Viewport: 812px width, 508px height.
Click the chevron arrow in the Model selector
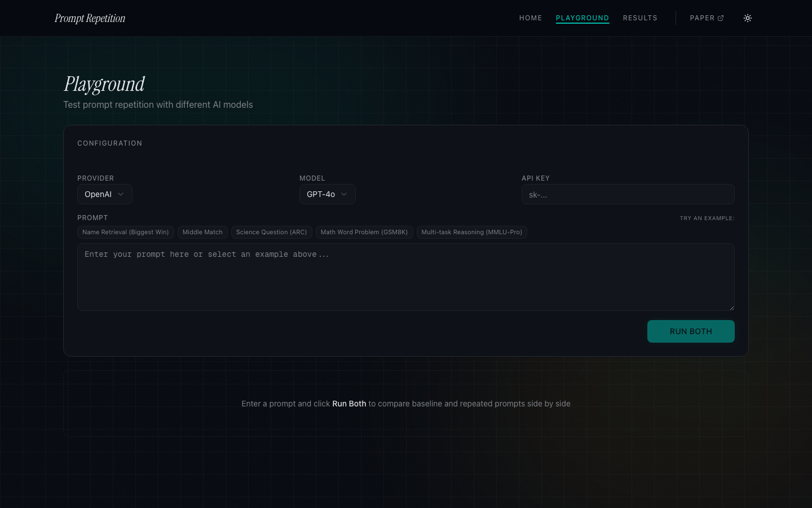(344, 194)
